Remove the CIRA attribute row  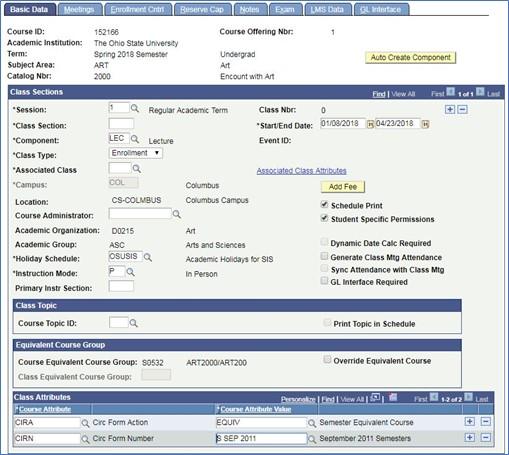[486, 422]
